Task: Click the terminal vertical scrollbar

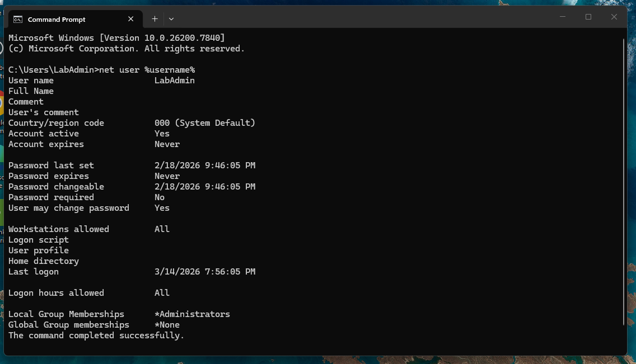Action: pyautogui.click(x=624, y=181)
